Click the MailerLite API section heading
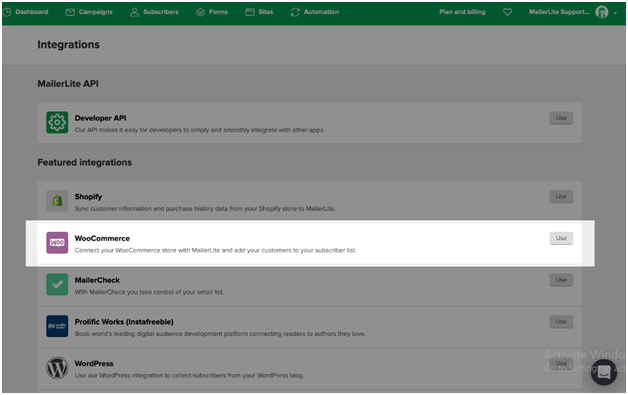Viewport: 628px width, 395px height. [x=68, y=84]
